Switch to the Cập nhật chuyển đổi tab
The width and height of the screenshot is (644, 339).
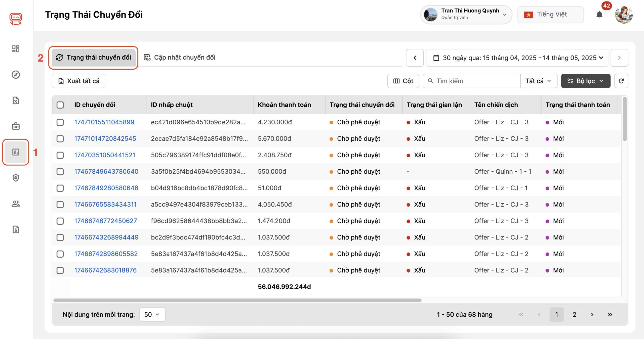180,58
